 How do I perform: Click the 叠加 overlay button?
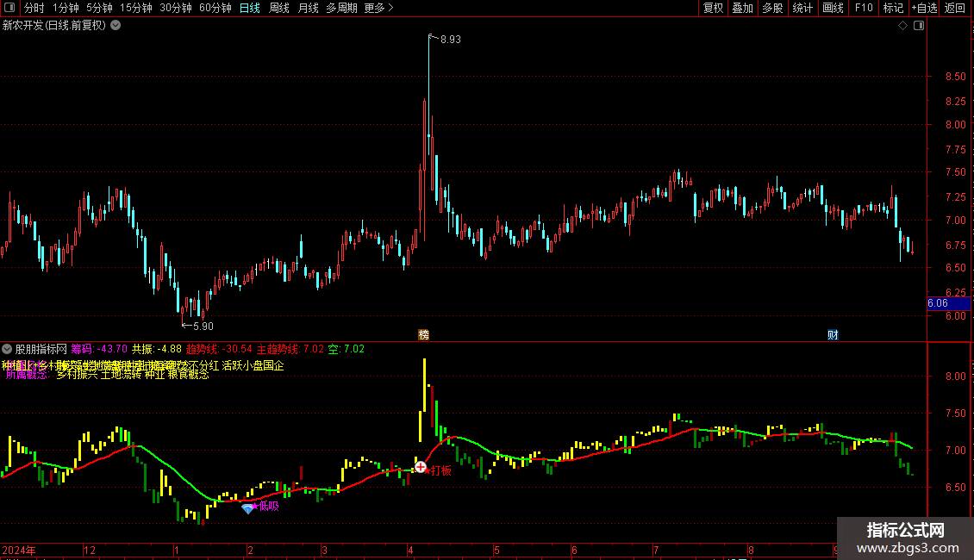[x=742, y=8]
